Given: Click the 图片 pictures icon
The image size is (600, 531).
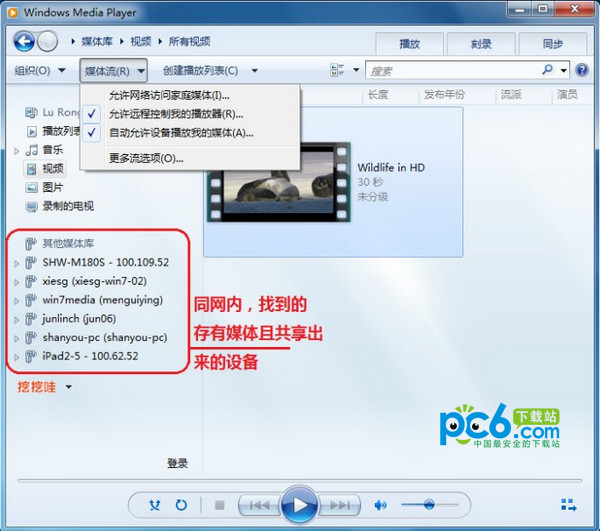Looking at the screenshot, I should coord(31,187).
